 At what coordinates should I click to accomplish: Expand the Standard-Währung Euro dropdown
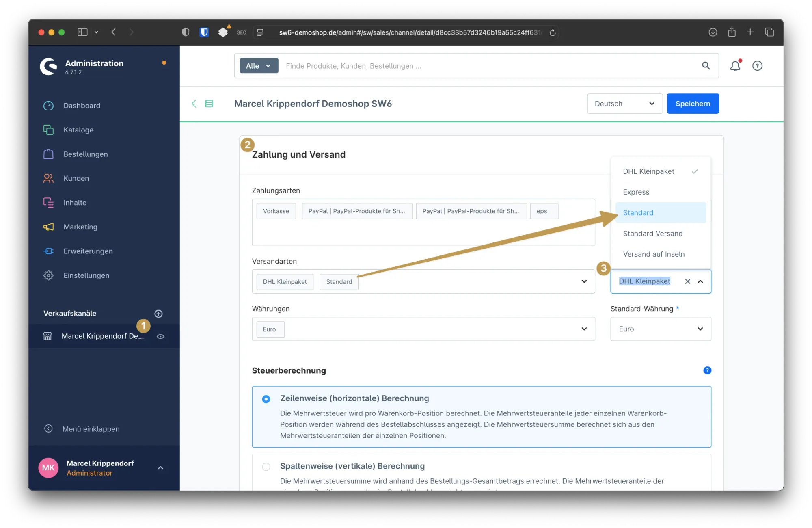click(x=661, y=329)
